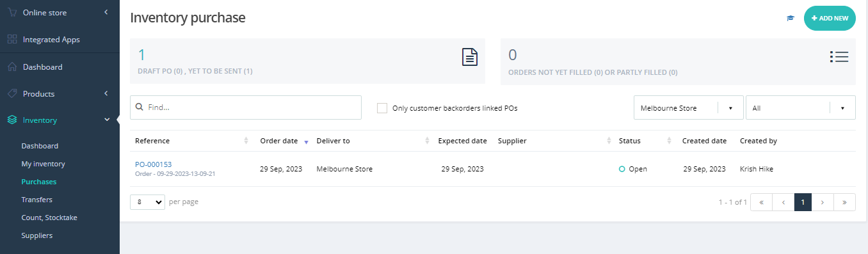Click the graduation cap help icon
868x254 pixels.
790,19
